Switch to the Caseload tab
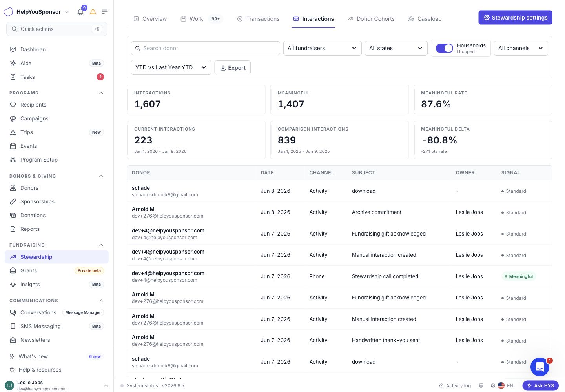The image size is (565, 392). tap(425, 19)
